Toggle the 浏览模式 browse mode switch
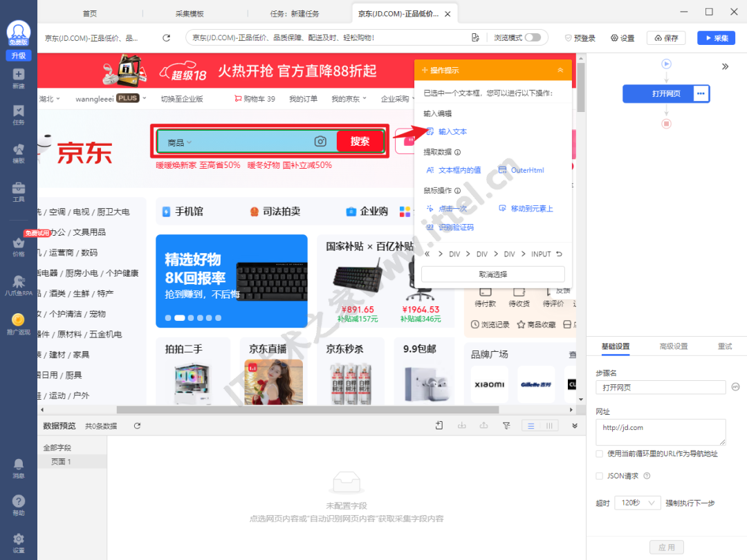The image size is (747, 560). (x=533, y=38)
